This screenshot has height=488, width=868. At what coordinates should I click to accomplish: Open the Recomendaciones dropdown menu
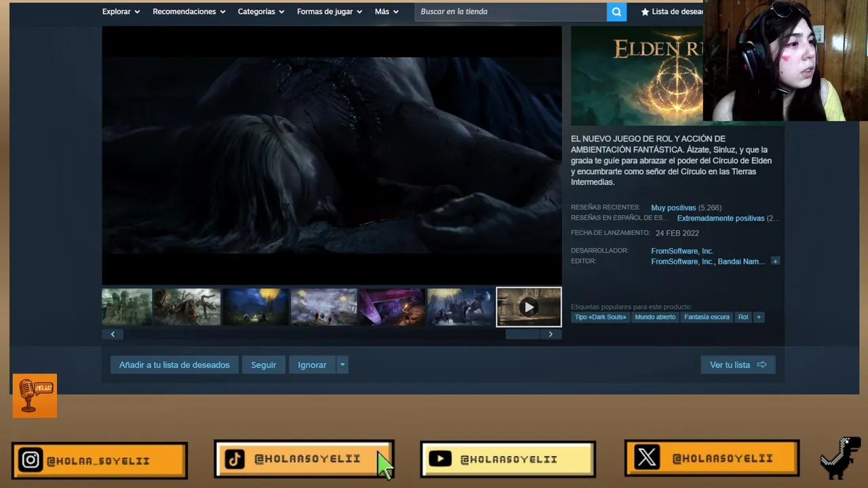[x=189, y=12]
